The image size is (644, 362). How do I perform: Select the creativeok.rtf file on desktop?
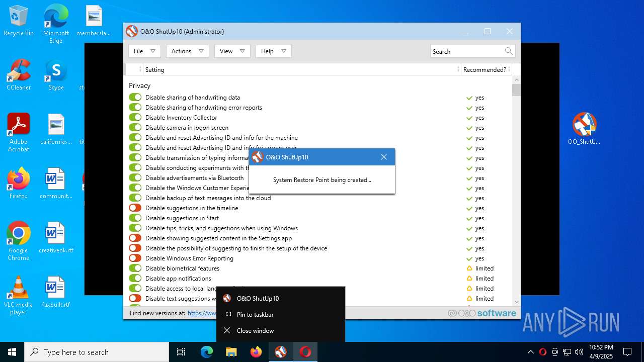tap(56, 238)
